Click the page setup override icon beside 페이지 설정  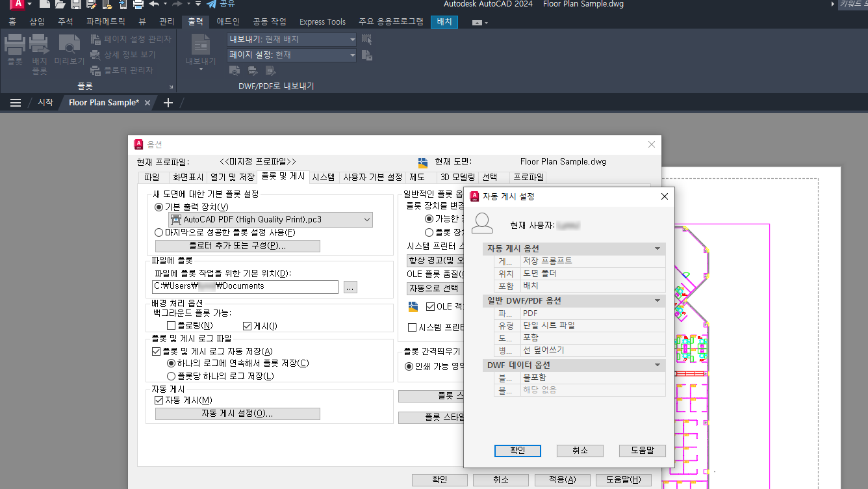[x=366, y=55]
